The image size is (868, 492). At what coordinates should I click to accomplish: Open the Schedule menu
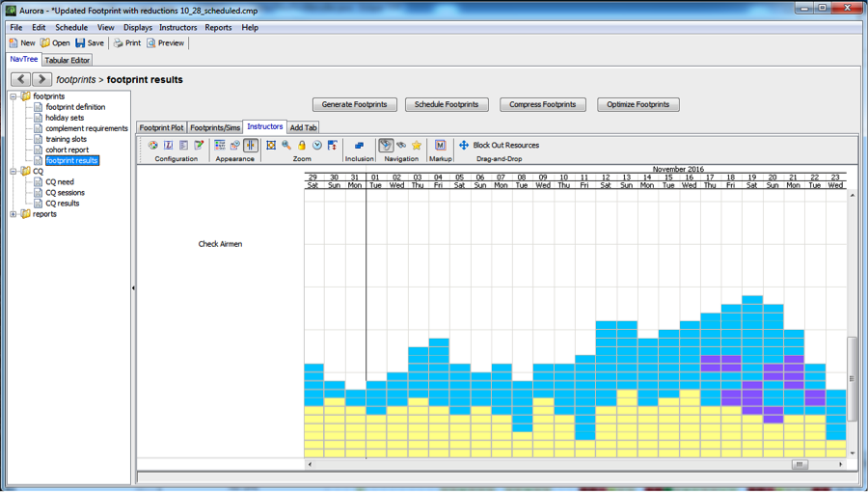[71, 28]
